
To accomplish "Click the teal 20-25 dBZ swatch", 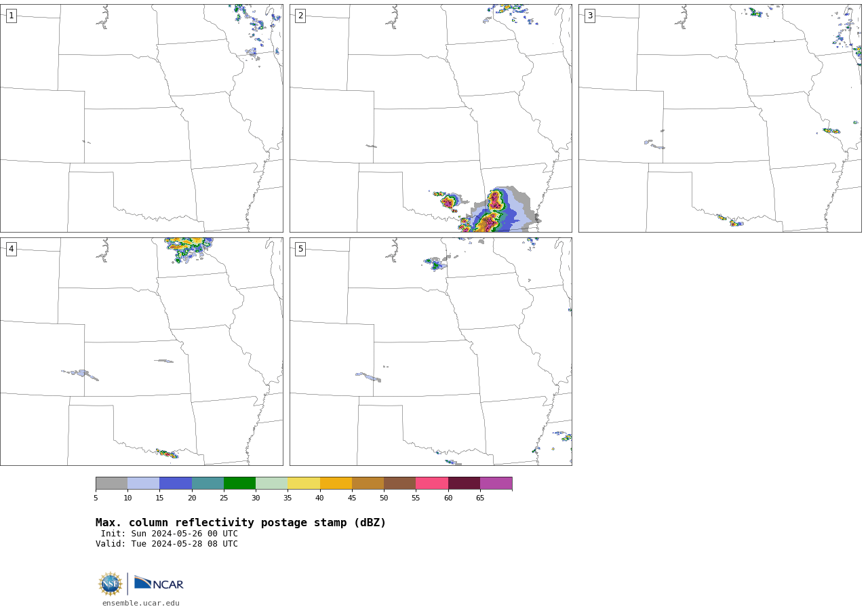I will coord(208,484).
